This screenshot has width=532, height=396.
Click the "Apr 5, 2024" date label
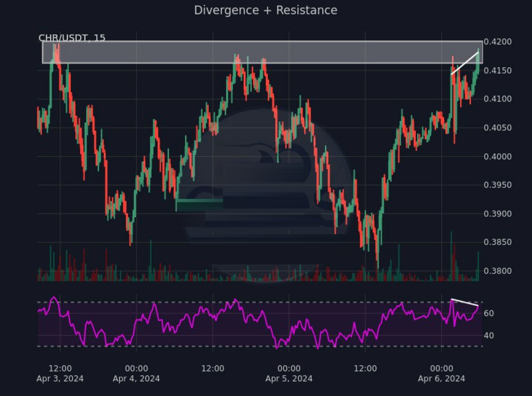[x=289, y=378]
